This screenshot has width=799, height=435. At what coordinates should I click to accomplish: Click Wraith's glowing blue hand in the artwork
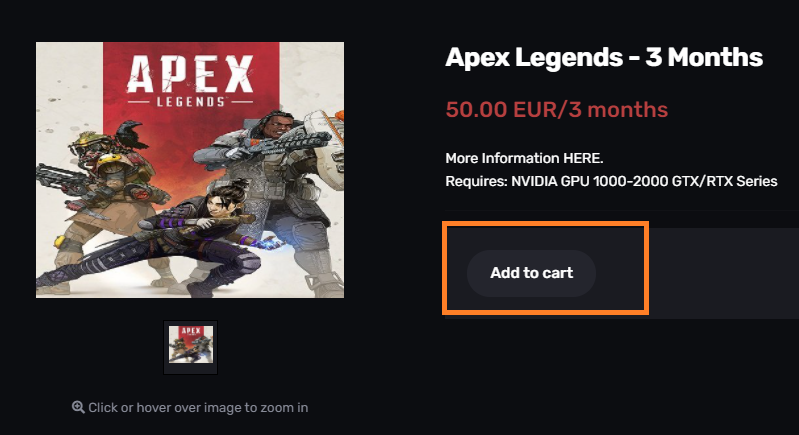pyautogui.click(x=270, y=244)
